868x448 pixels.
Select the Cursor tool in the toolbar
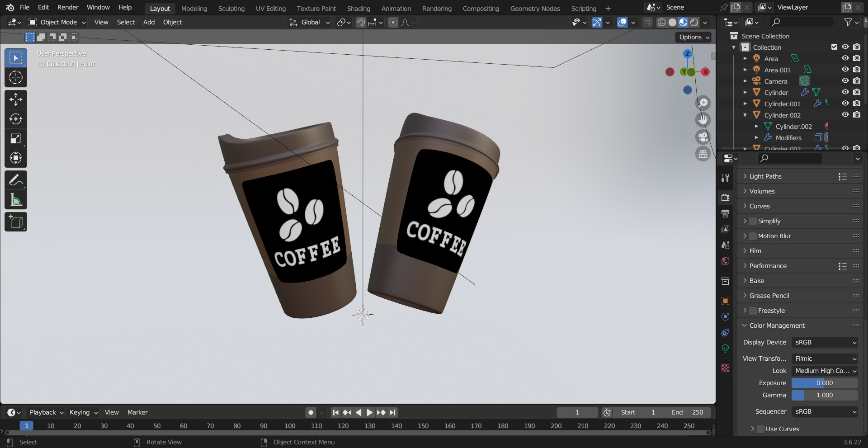click(x=16, y=77)
